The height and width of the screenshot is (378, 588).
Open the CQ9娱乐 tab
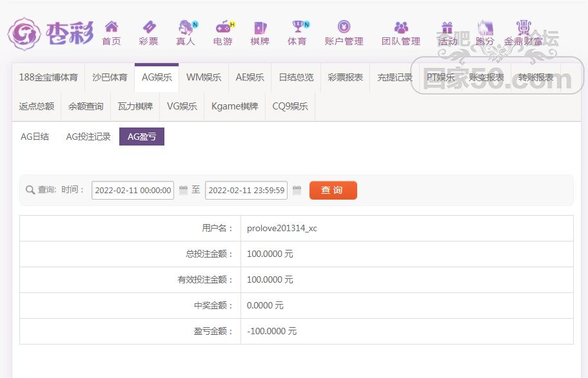pyautogui.click(x=290, y=107)
